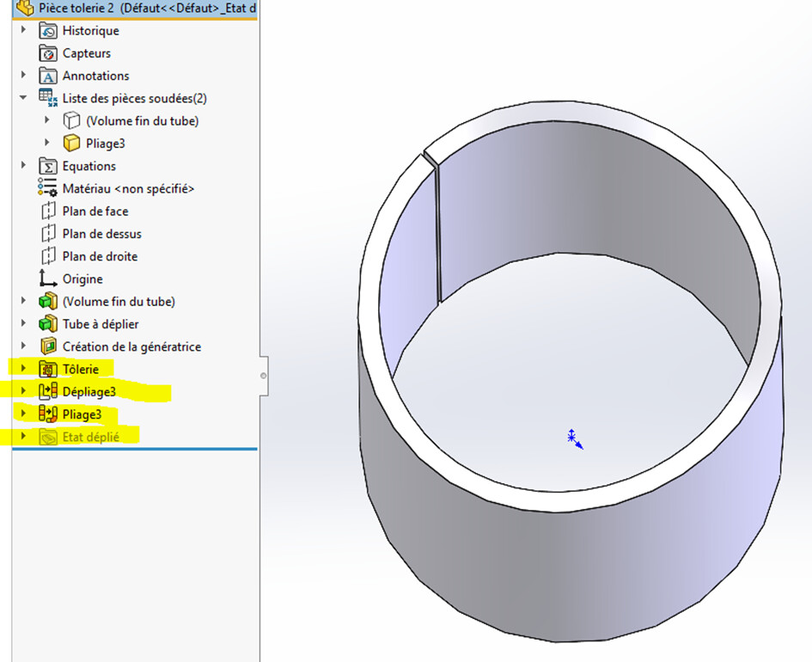The image size is (812, 662).
Task: Select the Capteurs sensor icon
Action: click(47, 53)
